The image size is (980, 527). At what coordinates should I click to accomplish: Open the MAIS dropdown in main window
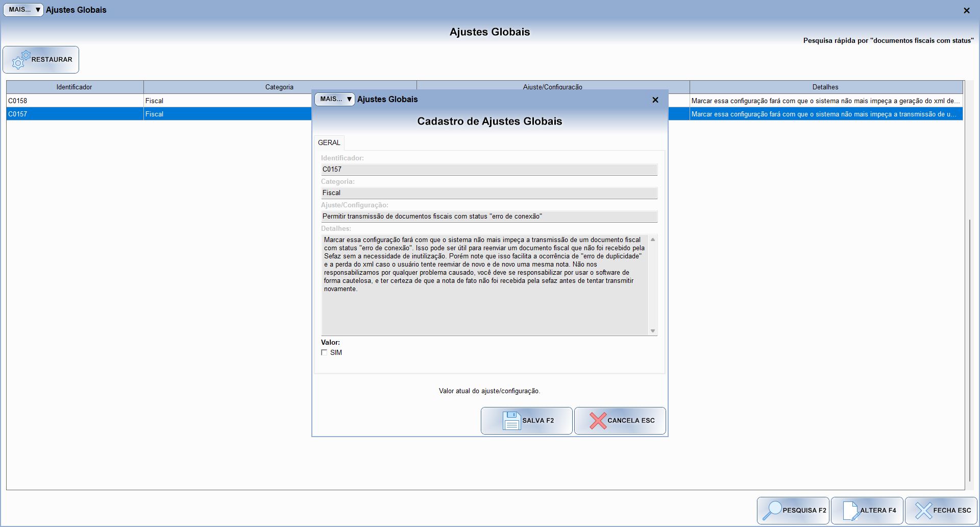pyautogui.click(x=23, y=10)
